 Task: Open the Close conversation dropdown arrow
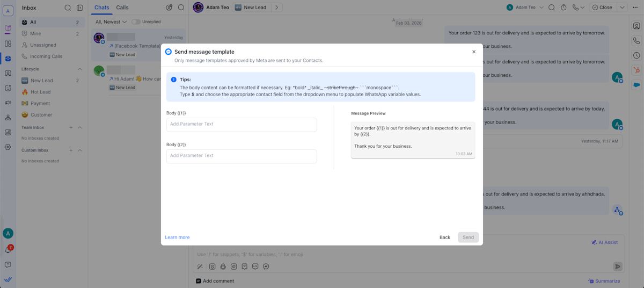(622, 8)
